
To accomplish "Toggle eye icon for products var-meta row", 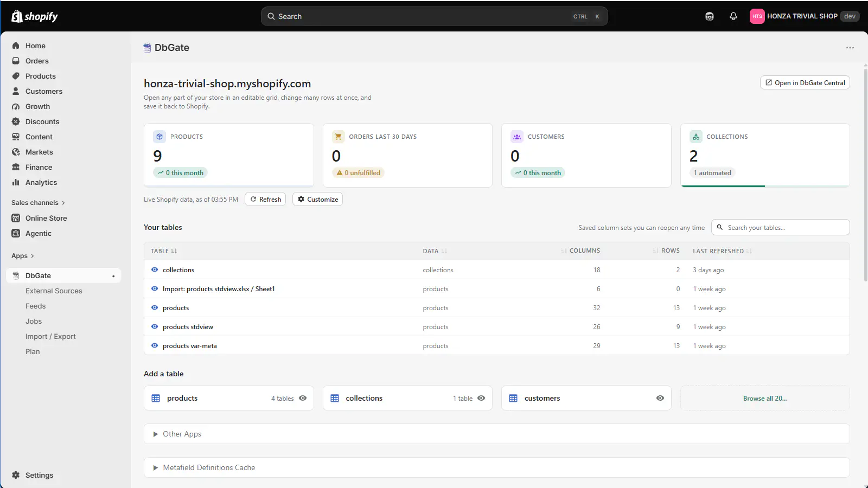I will coord(155,345).
